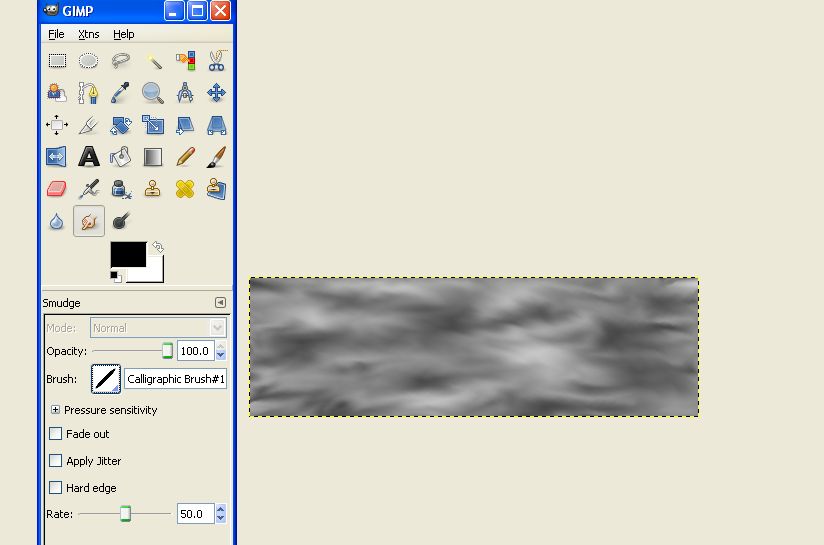Close the GIMP toolbox window

click(x=221, y=11)
